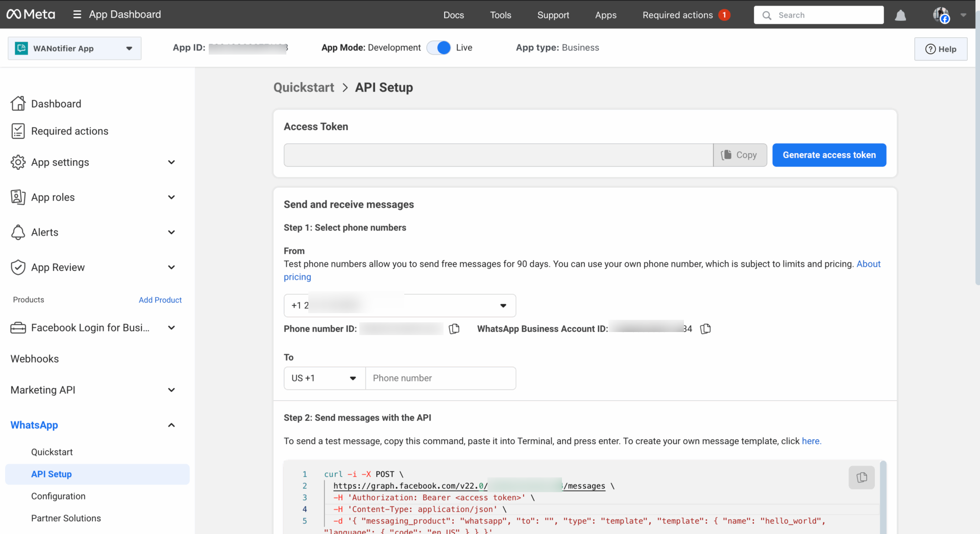The height and width of the screenshot is (534, 980).
Task: Click the Required actions checklist icon
Action: tap(18, 131)
